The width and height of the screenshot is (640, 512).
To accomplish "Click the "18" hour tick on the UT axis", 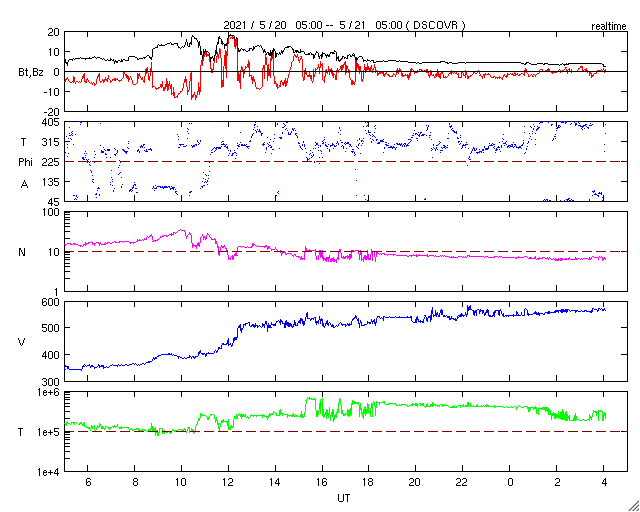I will point(369,482).
